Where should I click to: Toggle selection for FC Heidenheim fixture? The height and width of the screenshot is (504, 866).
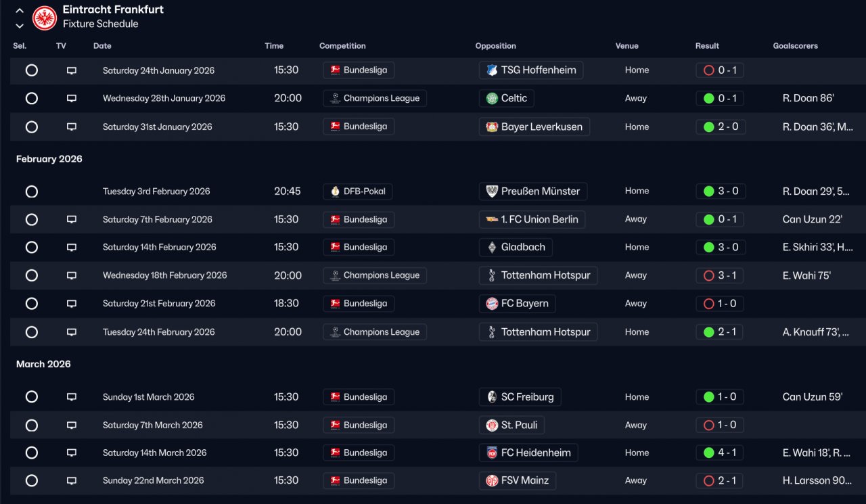point(32,453)
